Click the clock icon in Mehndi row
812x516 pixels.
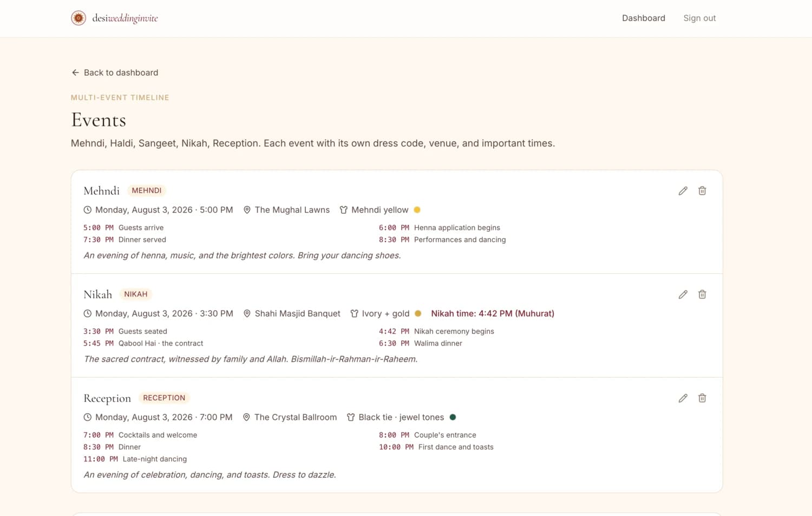(x=88, y=210)
